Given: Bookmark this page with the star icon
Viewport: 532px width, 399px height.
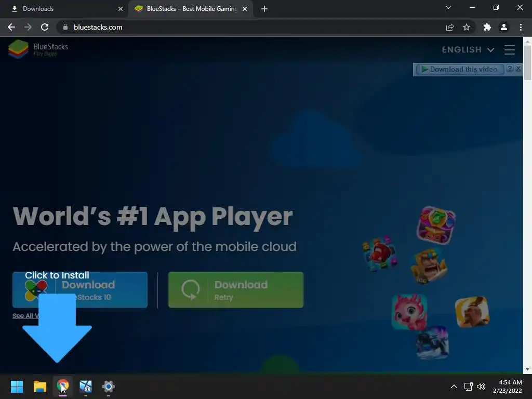Looking at the screenshot, I should point(467,27).
